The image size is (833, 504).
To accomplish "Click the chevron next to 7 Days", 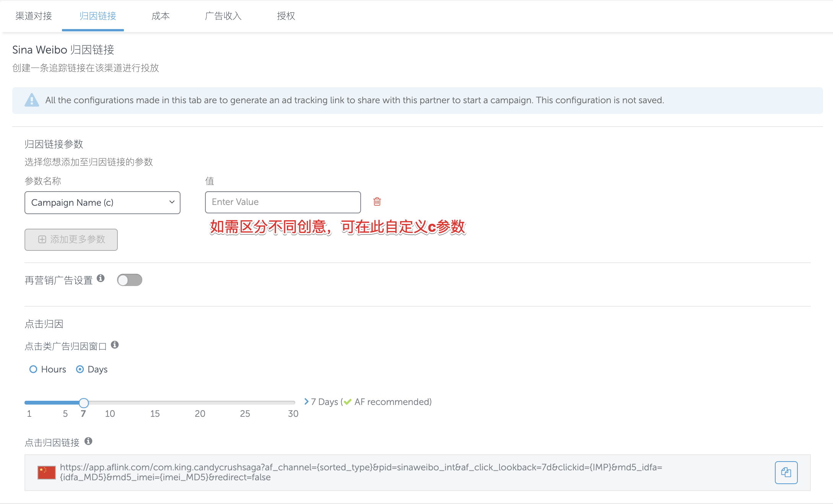I will click(306, 402).
